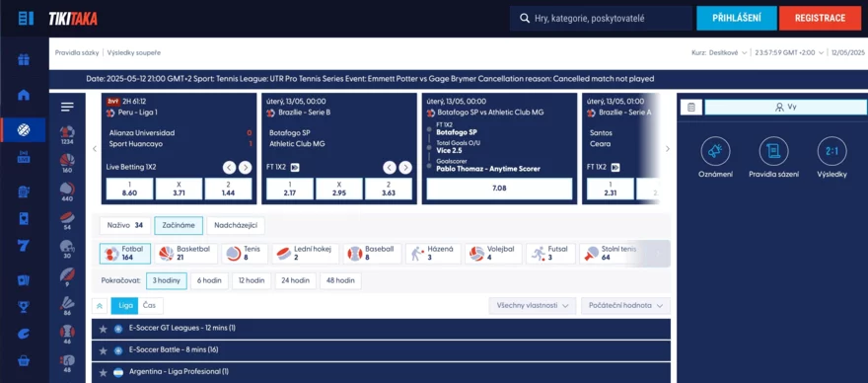Select the football icon with 1234 count
Image resolution: width=868 pixels, height=383 pixels.
point(67,135)
